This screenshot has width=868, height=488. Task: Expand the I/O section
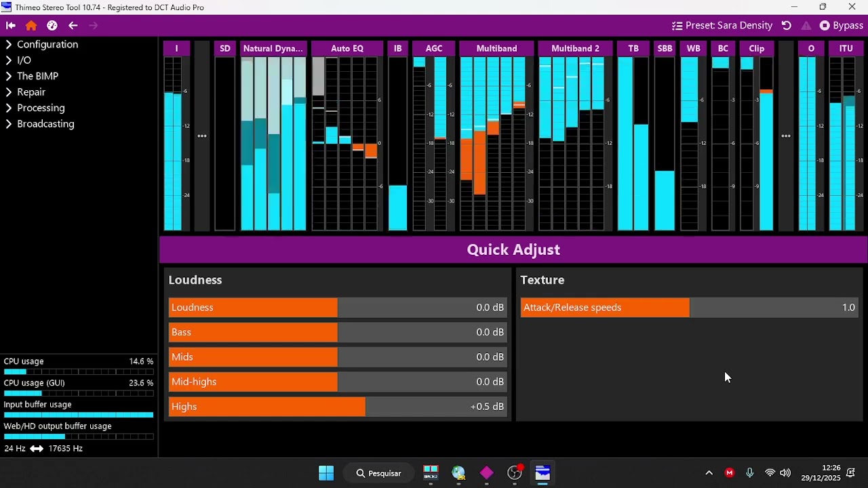pos(19,60)
